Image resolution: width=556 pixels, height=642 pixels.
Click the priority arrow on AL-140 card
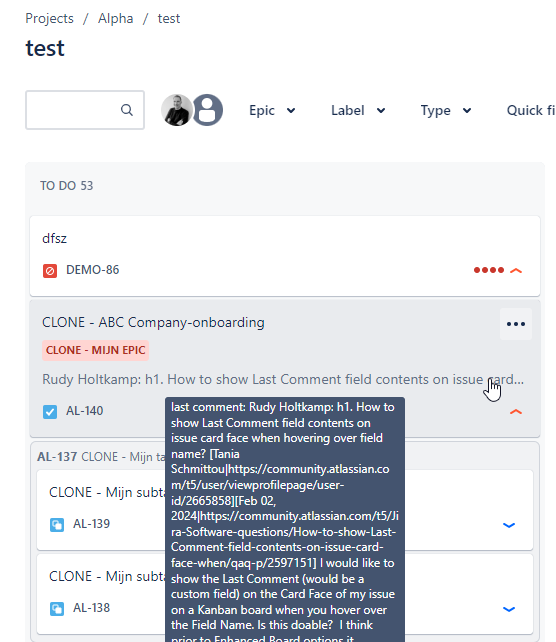pos(516,411)
